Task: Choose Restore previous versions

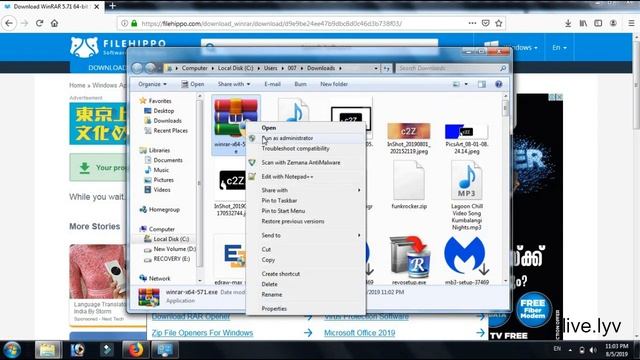Action: (293, 221)
